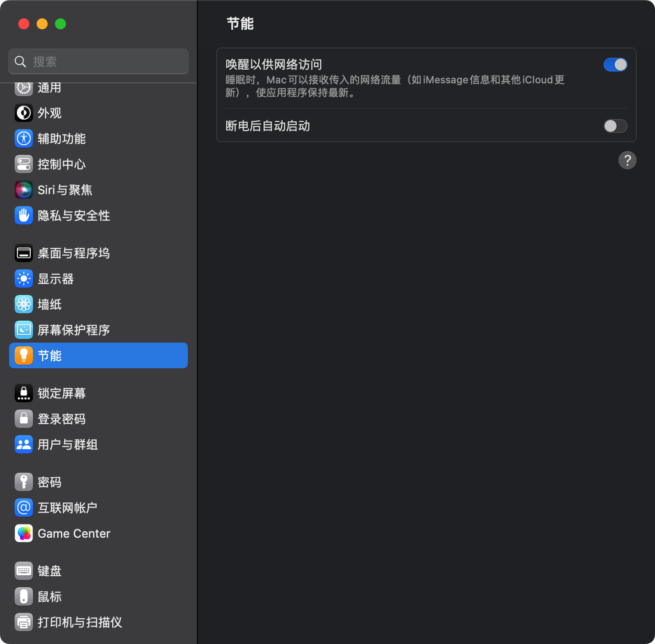Open the 键盘 (Keyboard) settings icon

click(x=24, y=571)
